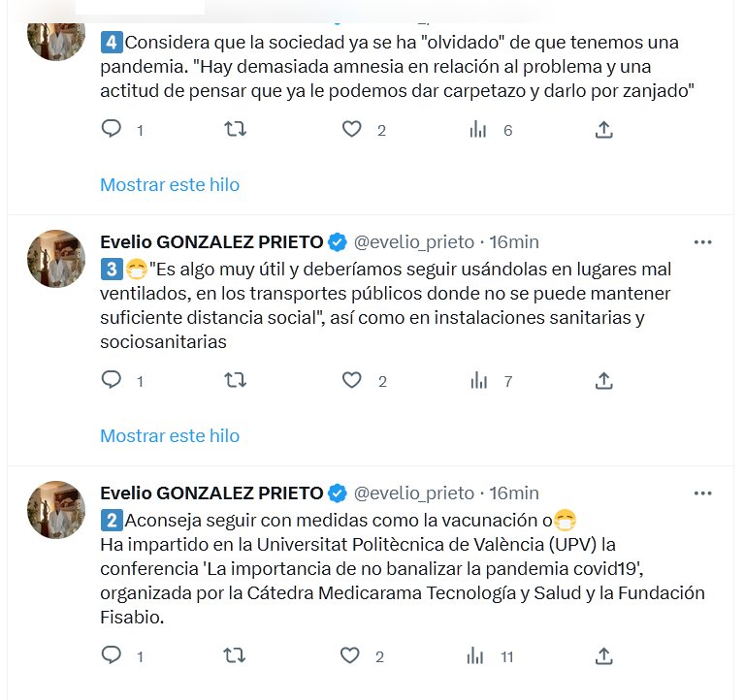View analytics showing 7 views
745x700 pixels.
[x=478, y=381]
